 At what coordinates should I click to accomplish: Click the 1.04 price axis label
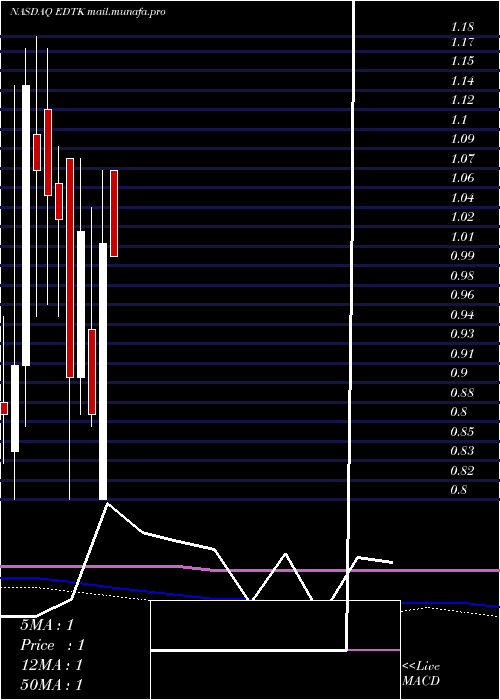462,198
